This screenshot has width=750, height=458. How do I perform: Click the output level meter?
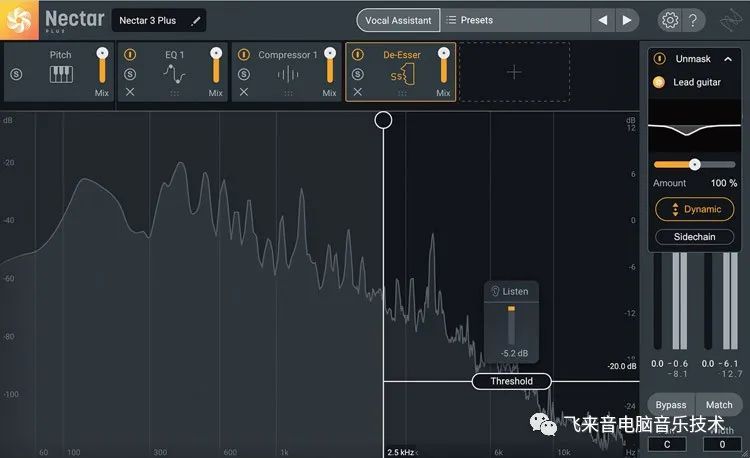[x=722, y=301]
